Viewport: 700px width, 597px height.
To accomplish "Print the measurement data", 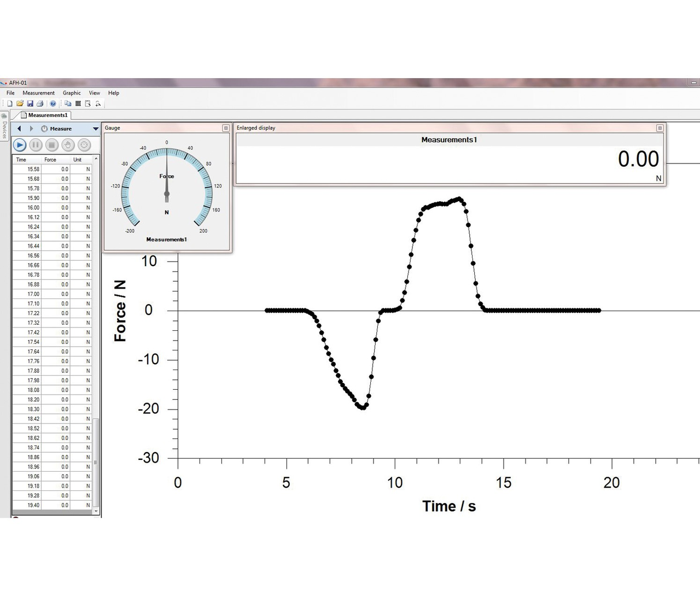I will point(40,103).
